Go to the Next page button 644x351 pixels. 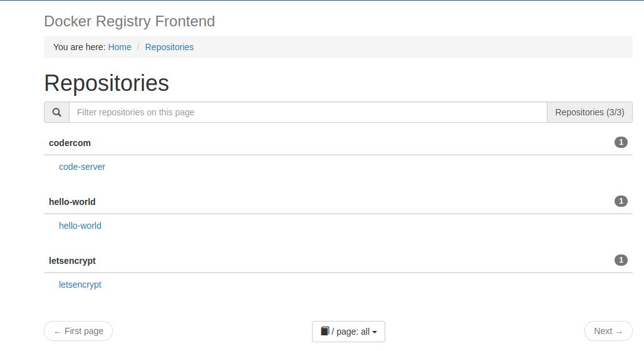tap(608, 331)
